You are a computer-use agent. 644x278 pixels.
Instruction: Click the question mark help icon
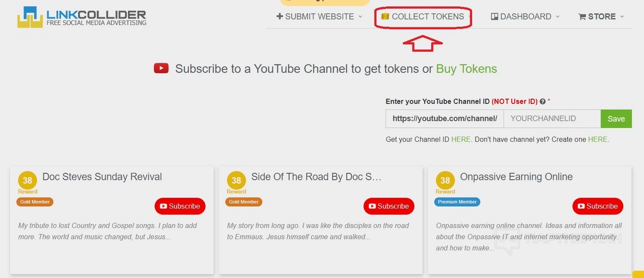[542, 102]
